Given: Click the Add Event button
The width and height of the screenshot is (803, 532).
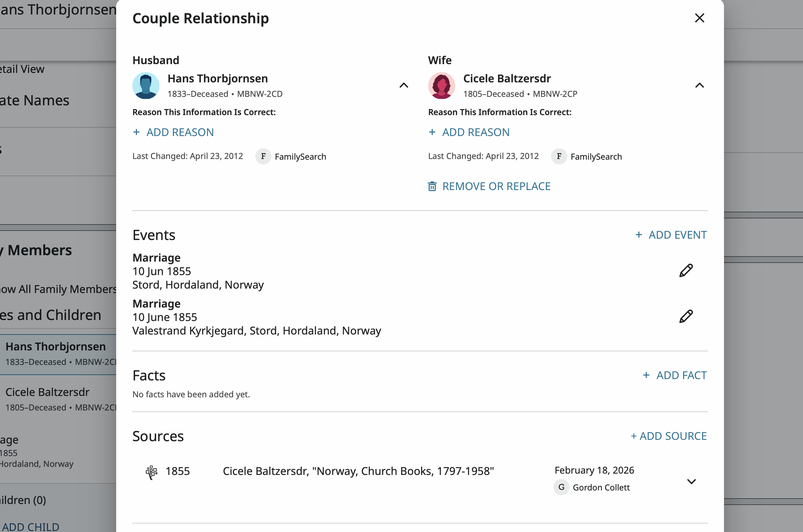Looking at the screenshot, I should [x=671, y=235].
